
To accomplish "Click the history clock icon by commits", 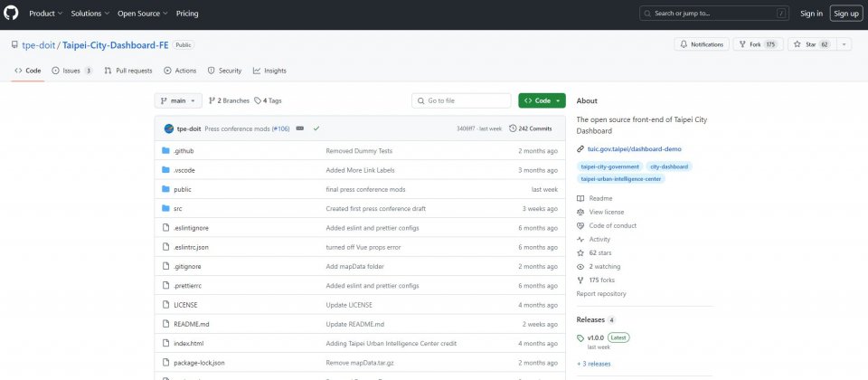I will [x=513, y=128].
